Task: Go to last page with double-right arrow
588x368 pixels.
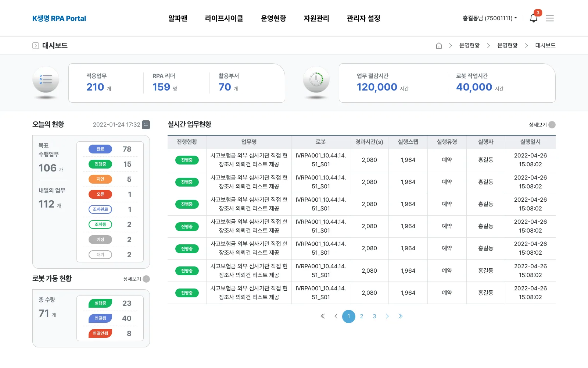Action: click(x=401, y=316)
